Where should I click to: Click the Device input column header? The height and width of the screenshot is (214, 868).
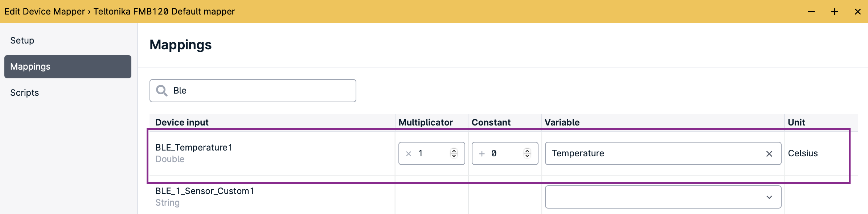(182, 123)
